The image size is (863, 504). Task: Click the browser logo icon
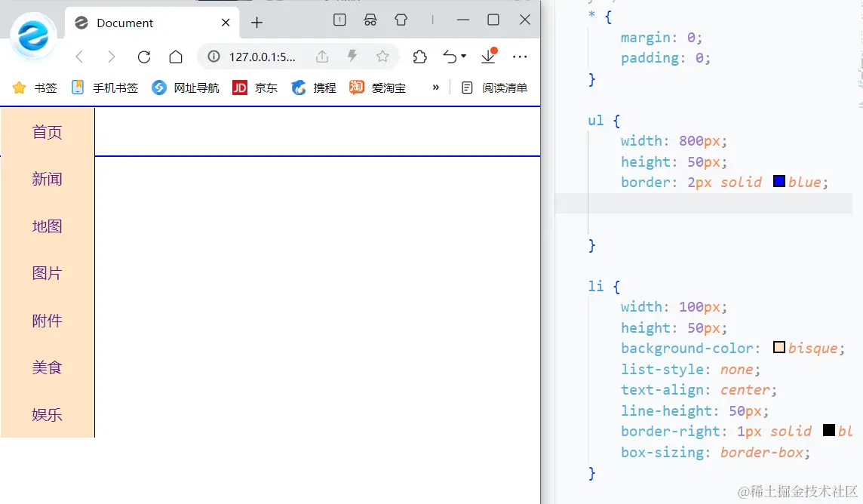click(x=33, y=36)
